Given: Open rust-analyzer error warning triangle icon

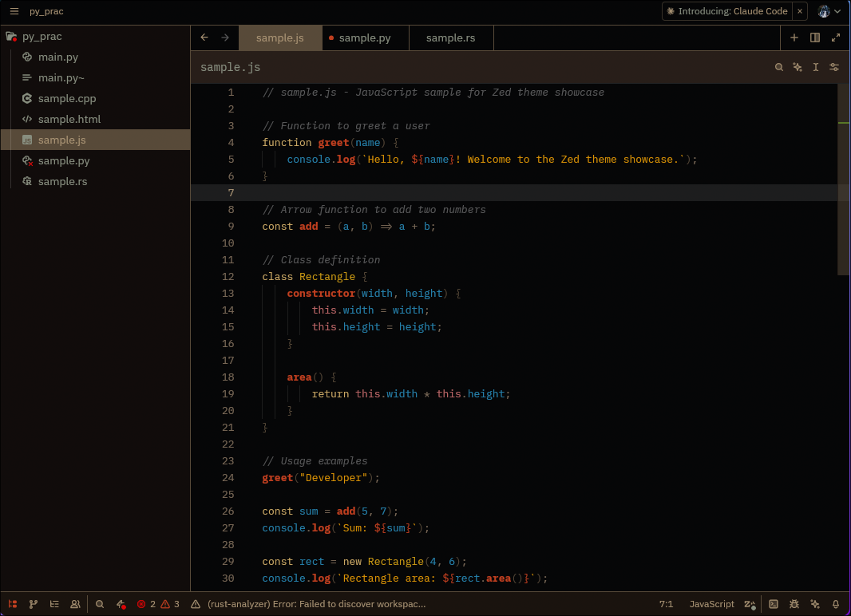Looking at the screenshot, I should [x=196, y=604].
